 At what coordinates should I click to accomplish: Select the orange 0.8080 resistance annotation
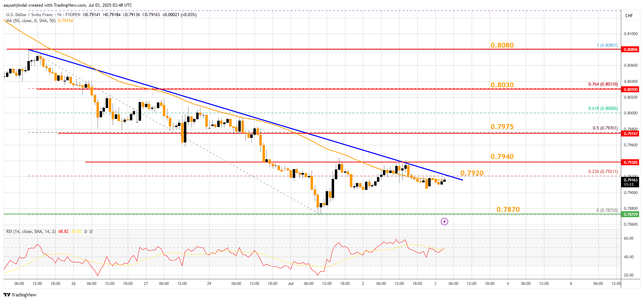click(x=502, y=45)
